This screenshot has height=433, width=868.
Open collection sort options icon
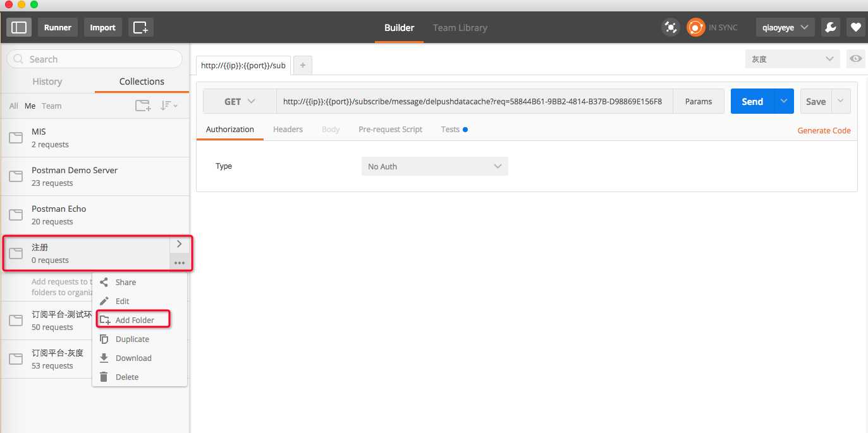169,106
